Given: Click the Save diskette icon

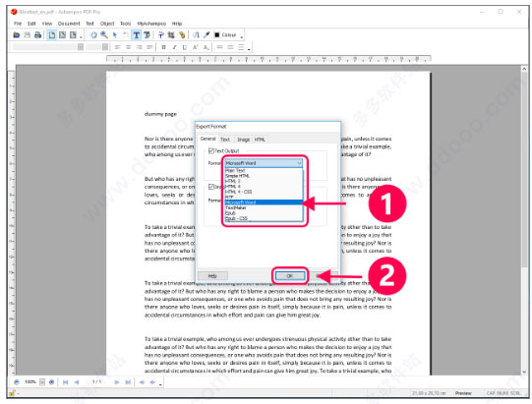Looking at the screenshot, I should point(28,35).
